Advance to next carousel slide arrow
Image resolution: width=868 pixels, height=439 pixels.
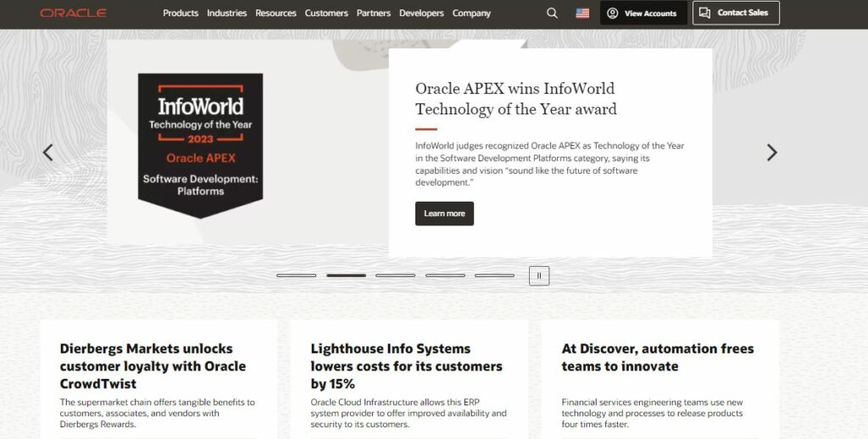pyautogui.click(x=771, y=153)
